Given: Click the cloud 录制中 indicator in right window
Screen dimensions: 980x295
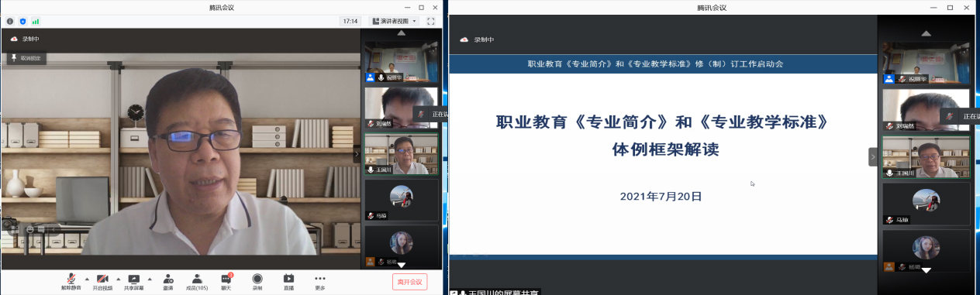Looking at the screenshot, I should 477,39.
